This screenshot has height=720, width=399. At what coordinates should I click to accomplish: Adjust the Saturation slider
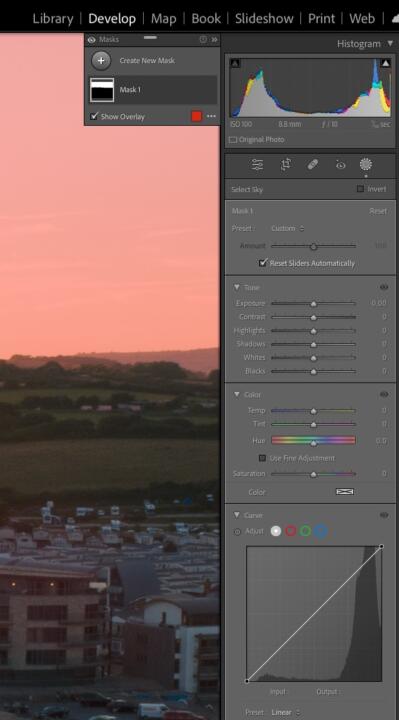314,474
